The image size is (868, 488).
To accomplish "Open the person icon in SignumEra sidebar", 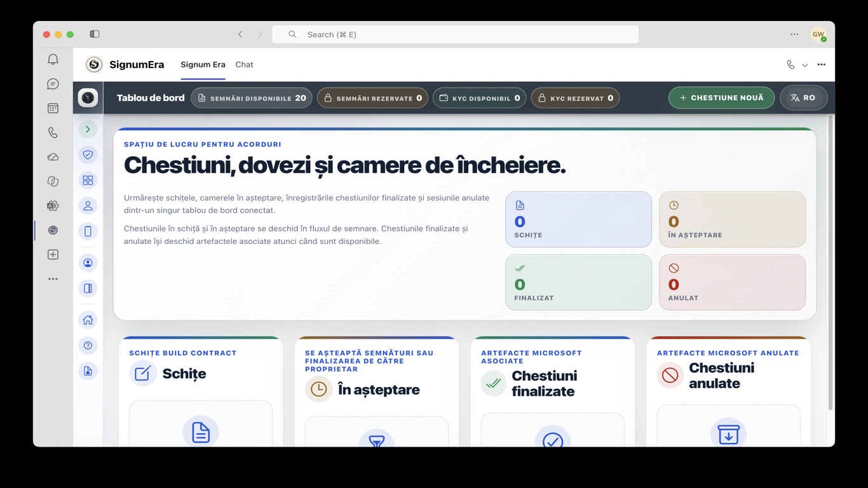I will (88, 205).
